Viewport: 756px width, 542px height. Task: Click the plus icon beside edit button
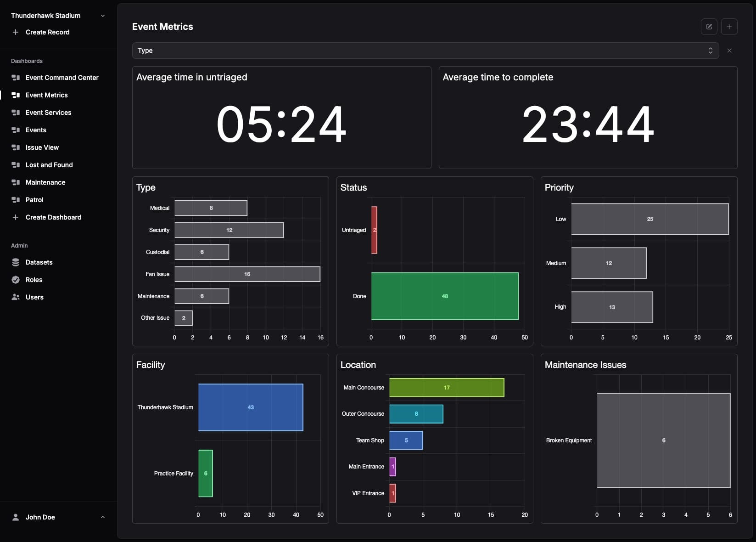pos(729,27)
